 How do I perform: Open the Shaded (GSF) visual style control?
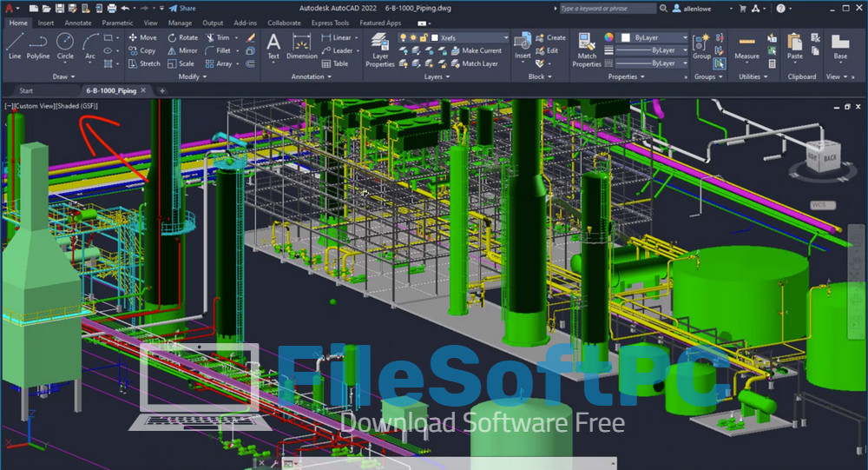77,106
